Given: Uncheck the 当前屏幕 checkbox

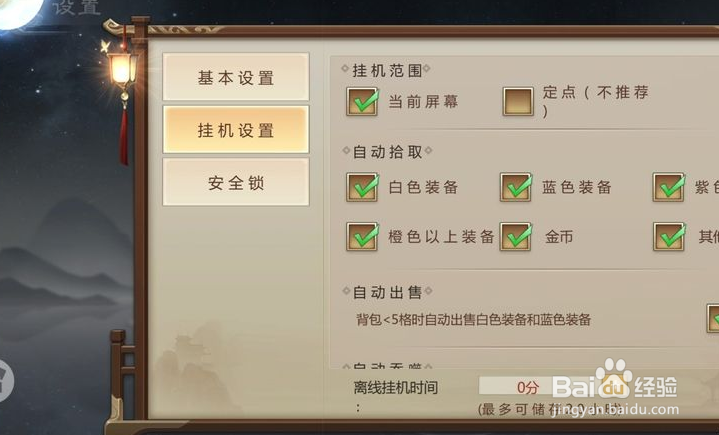Looking at the screenshot, I should coord(362,101).
